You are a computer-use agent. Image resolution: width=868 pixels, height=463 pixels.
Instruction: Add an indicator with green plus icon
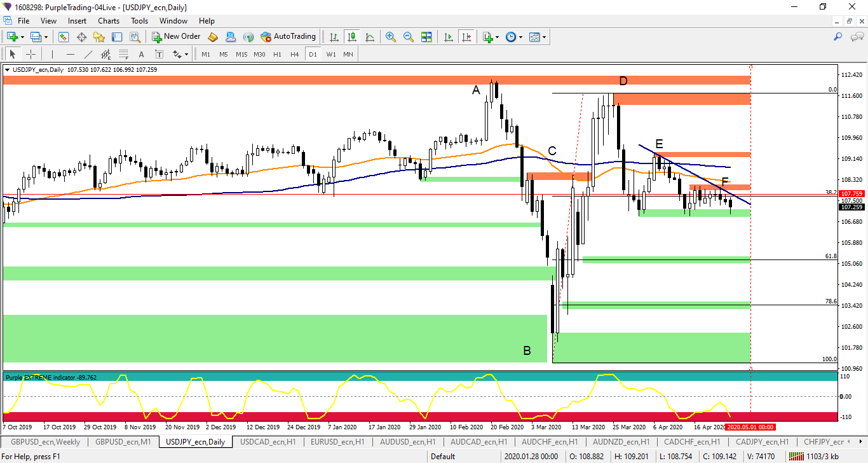tap(487, 37)
